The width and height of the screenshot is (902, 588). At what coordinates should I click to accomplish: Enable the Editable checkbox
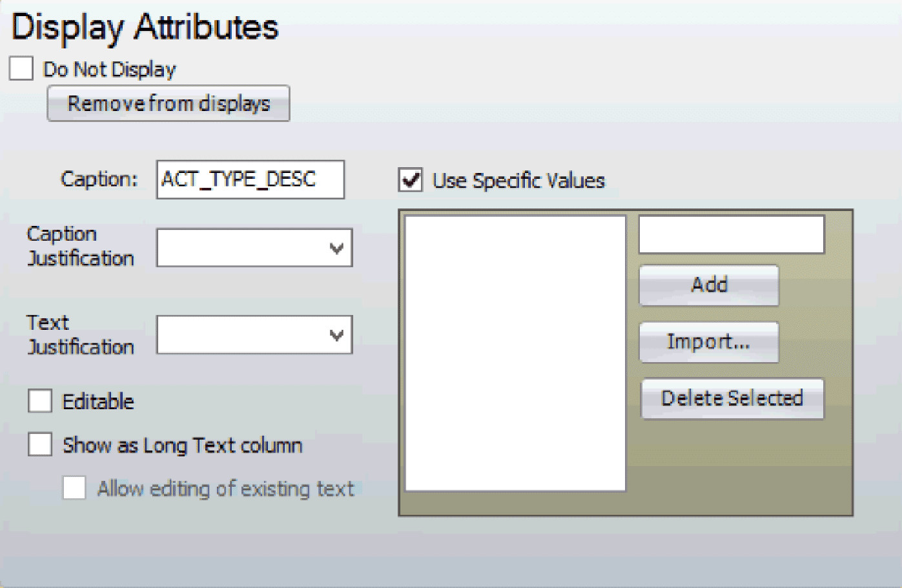click(x=40, y=401)
